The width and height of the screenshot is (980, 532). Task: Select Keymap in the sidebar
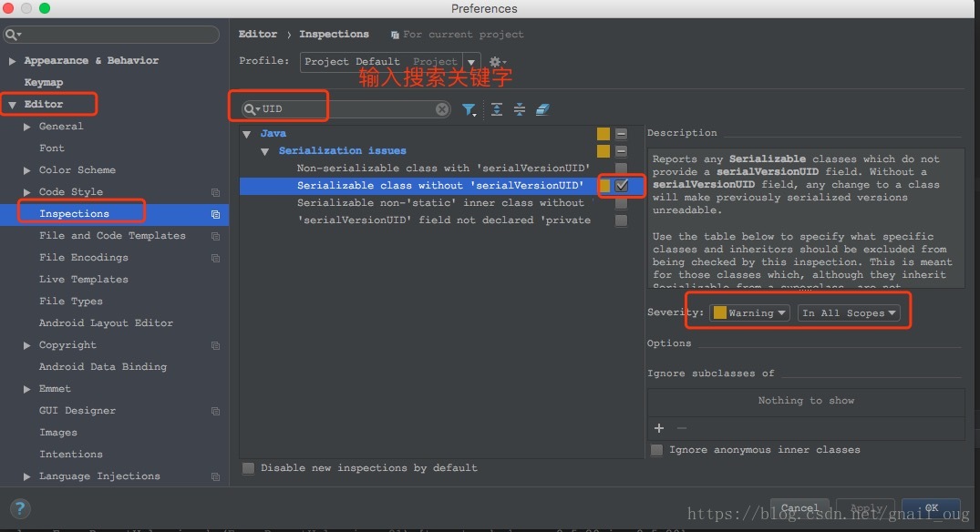click(x=43, y=82)
